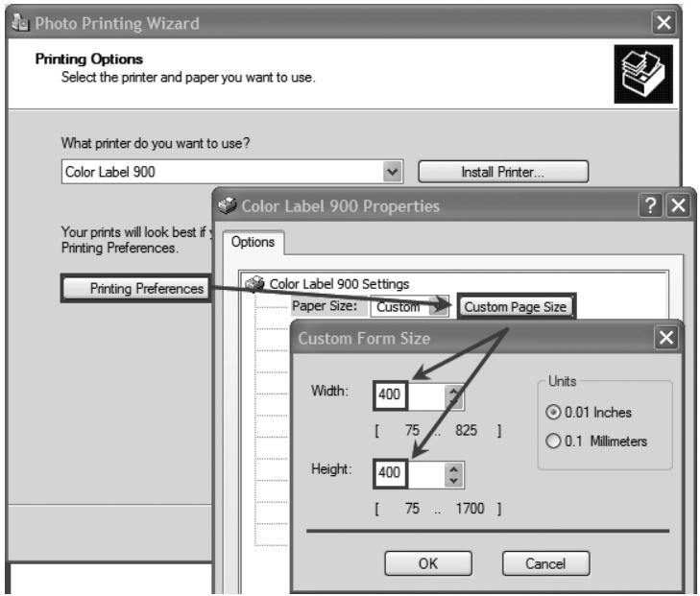Screen dimensions: 700x596
Task: Click the Height range maximum 1700
Action: pos(470,509)
